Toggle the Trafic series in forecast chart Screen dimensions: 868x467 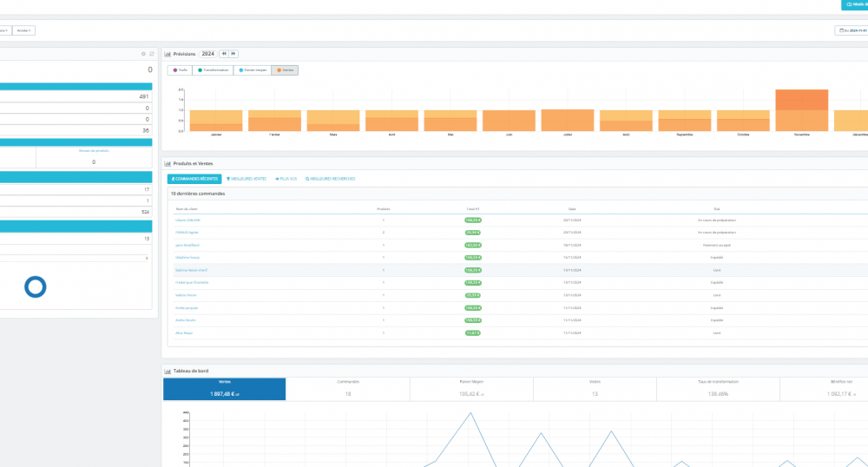tap(180, 70)
